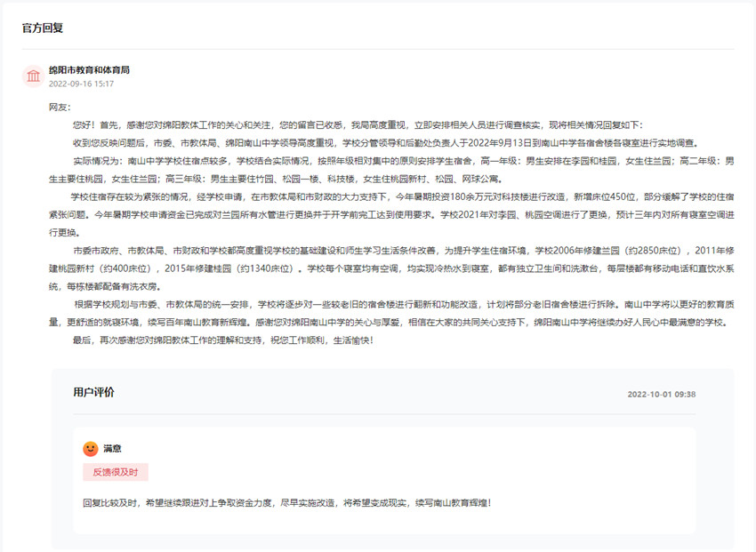The height and width of the screenshot is (552, 756).
Task: Click the paragraph starting with 根据学校规划
Action: 391,313
